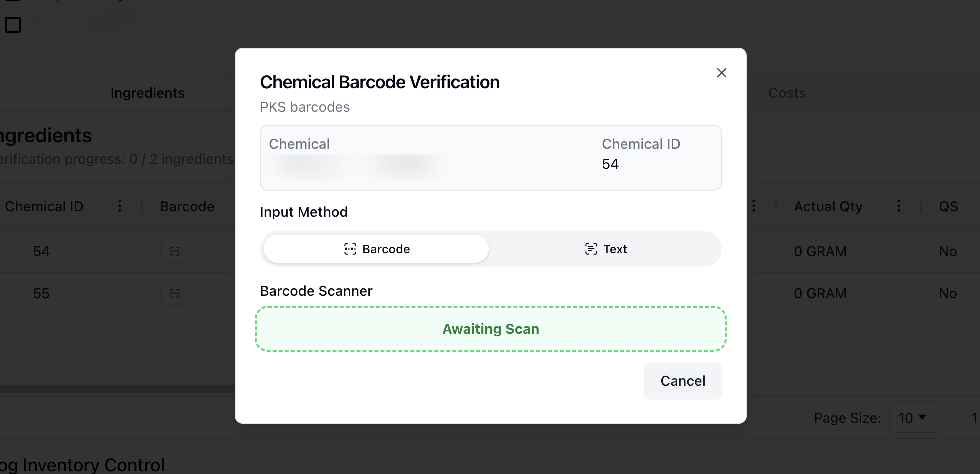Click the QS column header
Screen dimensions: 980x474
(948, 206)
